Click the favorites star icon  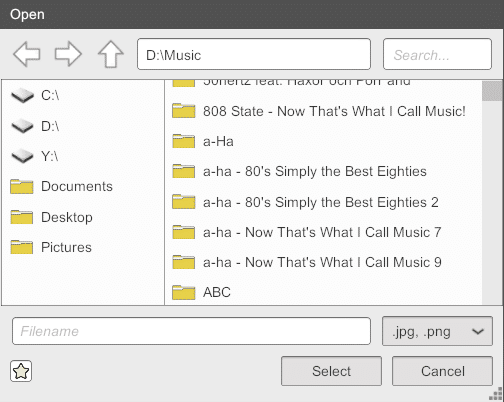21,371
